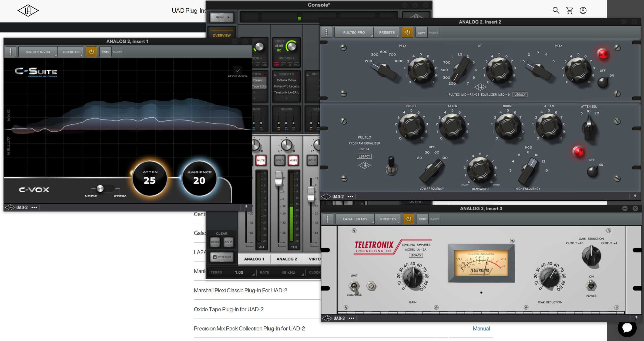Click the Pultec window drag-handle menu icon
This screenshot has height=341, width=644.
[326, 32]
